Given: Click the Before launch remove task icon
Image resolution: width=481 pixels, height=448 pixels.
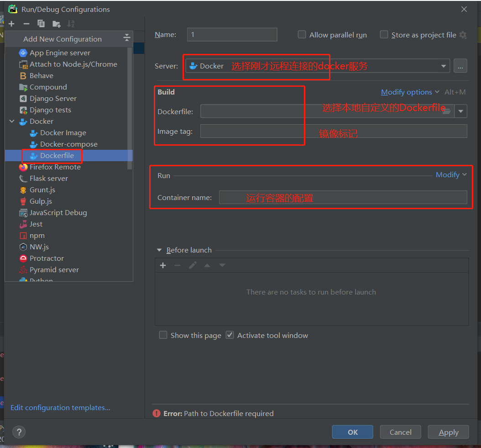Looking at the screenshot, I should click(x=178, y=265).
